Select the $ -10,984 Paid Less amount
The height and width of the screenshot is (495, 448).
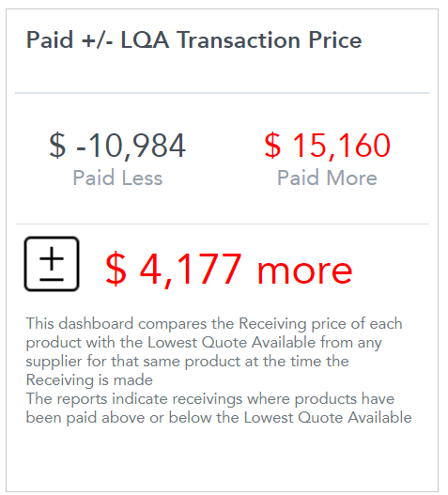click(117, 146)
